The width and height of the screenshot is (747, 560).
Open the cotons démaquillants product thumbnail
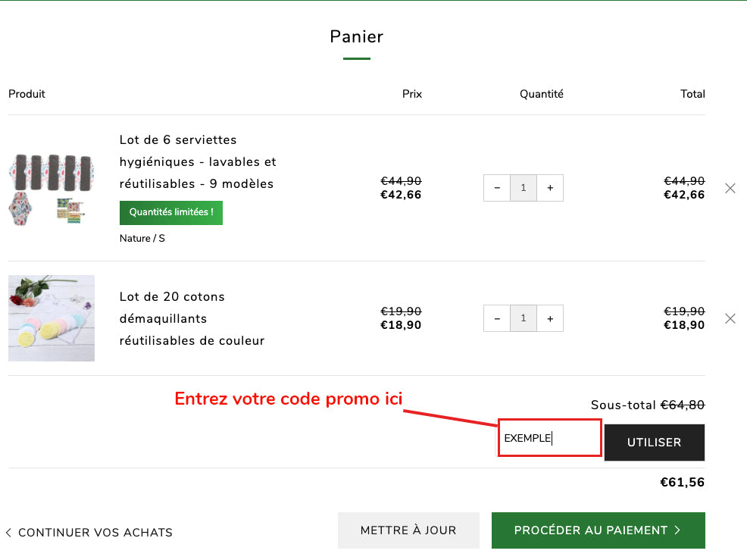[52, 318]
